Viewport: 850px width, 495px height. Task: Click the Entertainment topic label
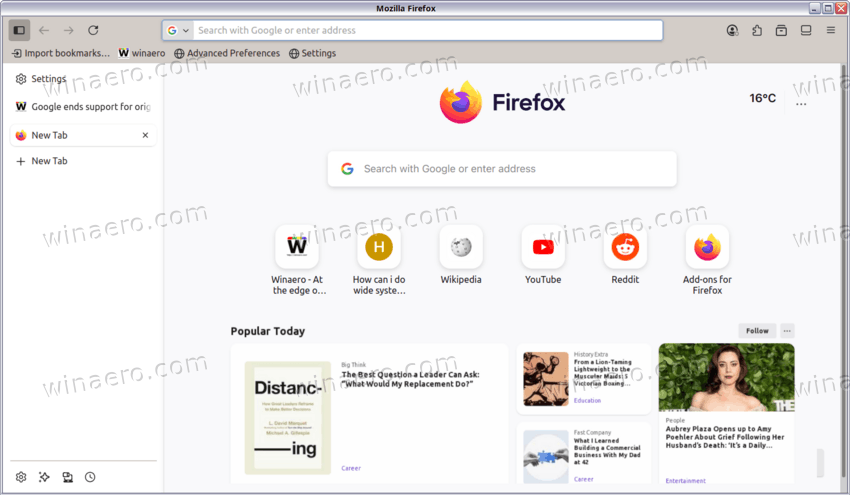pos(685,481)
